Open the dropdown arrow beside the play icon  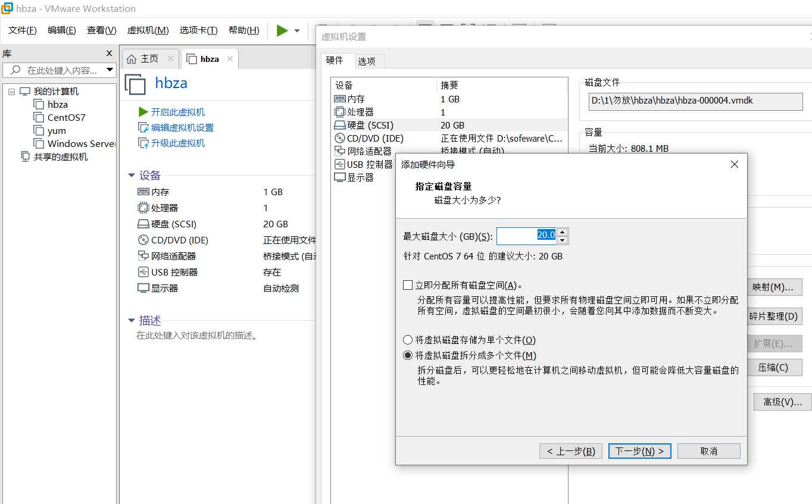(297, 31)
